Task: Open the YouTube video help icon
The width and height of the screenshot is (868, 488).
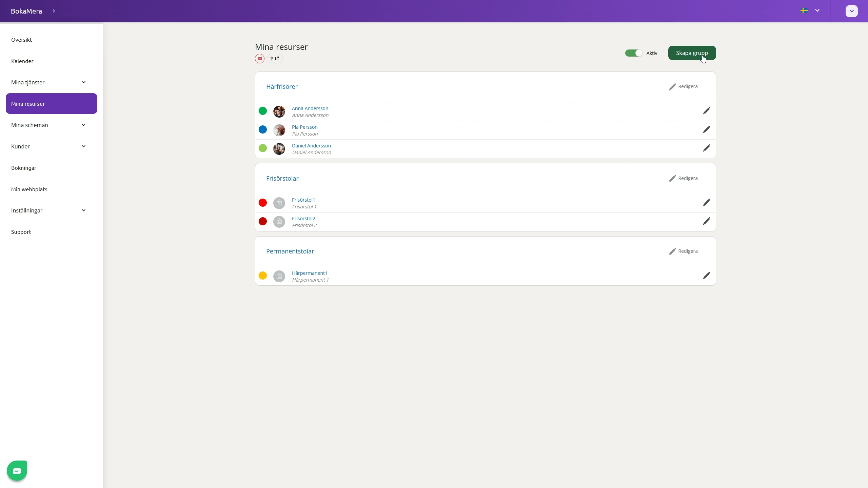Action: point(260,59)
